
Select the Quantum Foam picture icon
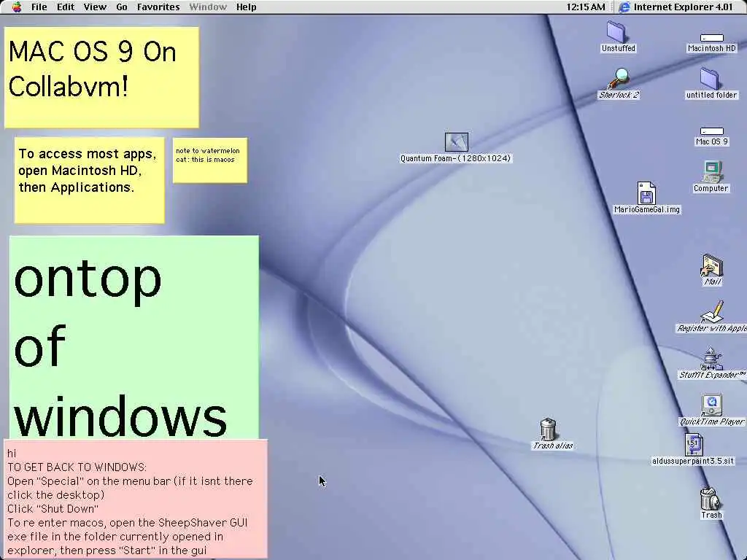click(x=456, y=142)
